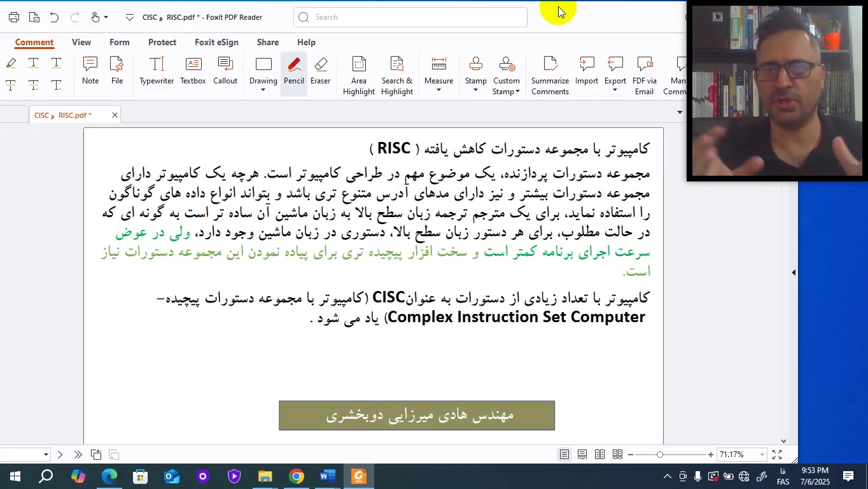Select the Strikeout text tool
This screenshot has height=489, width=868.
(11, 85)
